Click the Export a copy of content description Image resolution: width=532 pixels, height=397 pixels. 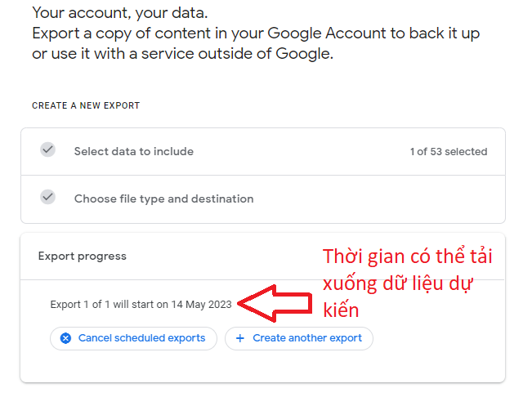point(256,43)
